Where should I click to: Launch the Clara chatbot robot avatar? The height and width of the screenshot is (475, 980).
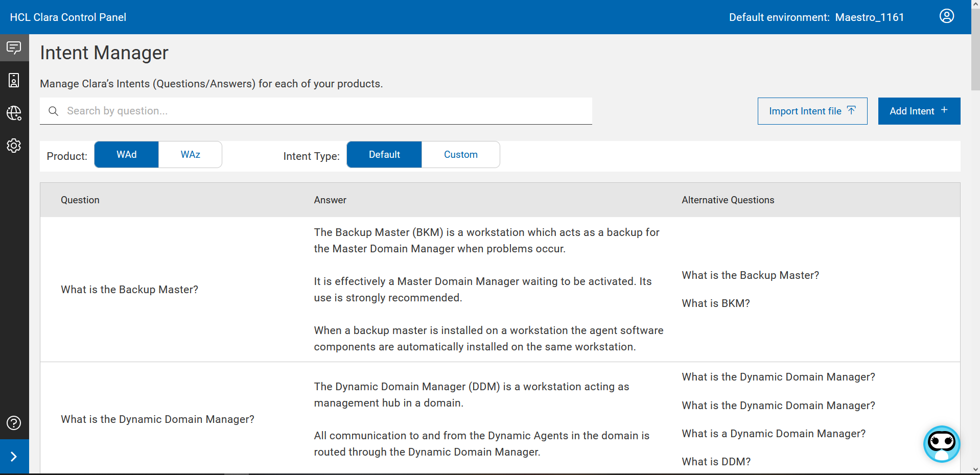(x=941, y=444)
